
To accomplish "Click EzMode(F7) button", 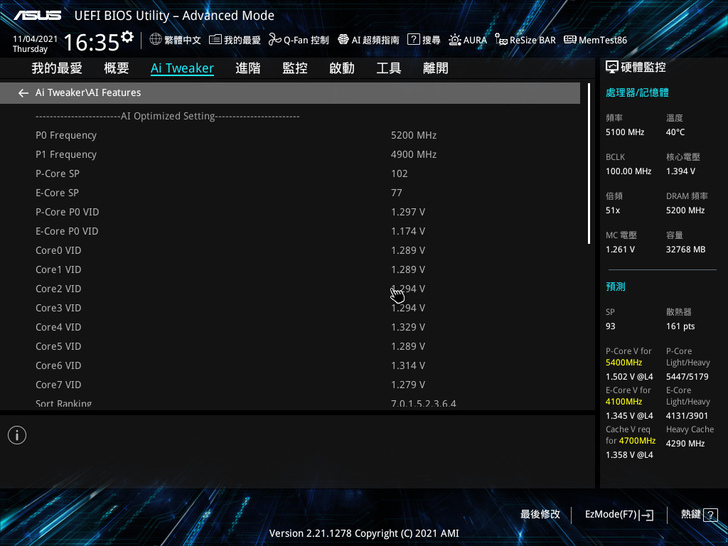I will tap(619, 514).
